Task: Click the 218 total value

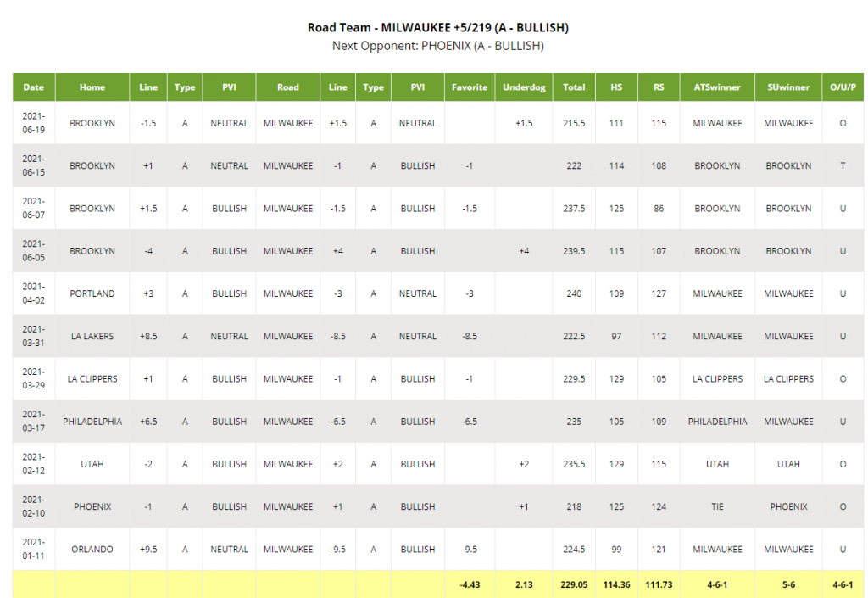Action: 574,506
